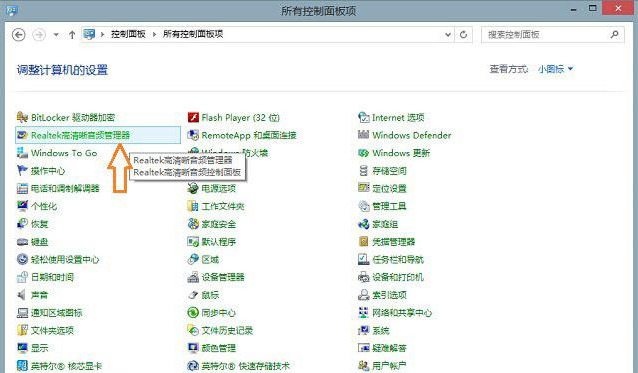
Task: Go back with the Back arrow button
Action: 19,35
